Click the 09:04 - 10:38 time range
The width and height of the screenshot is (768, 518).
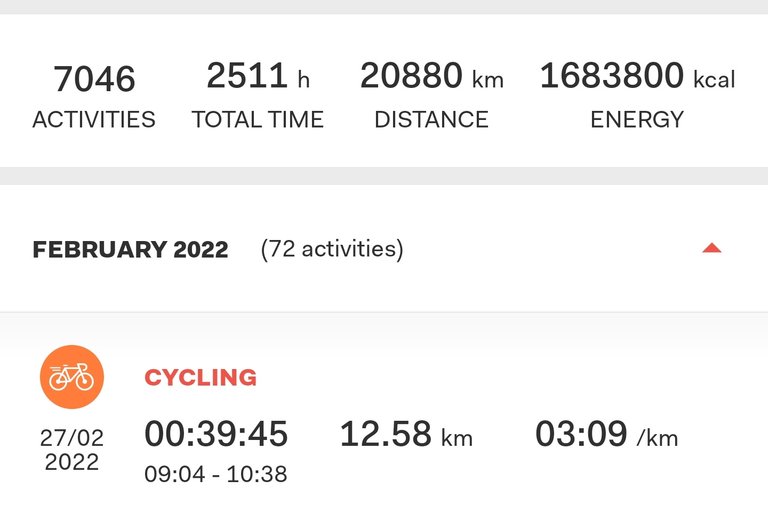pyautogui.click(x=216, y=474)
